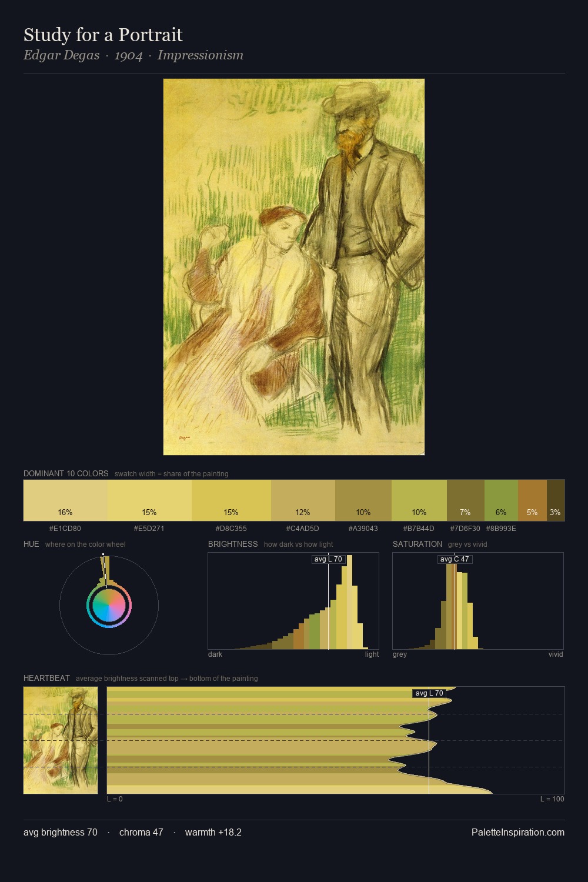Click the 'HEARTBEAT' section heading
The image size is (588, 882).
[46, 678]
